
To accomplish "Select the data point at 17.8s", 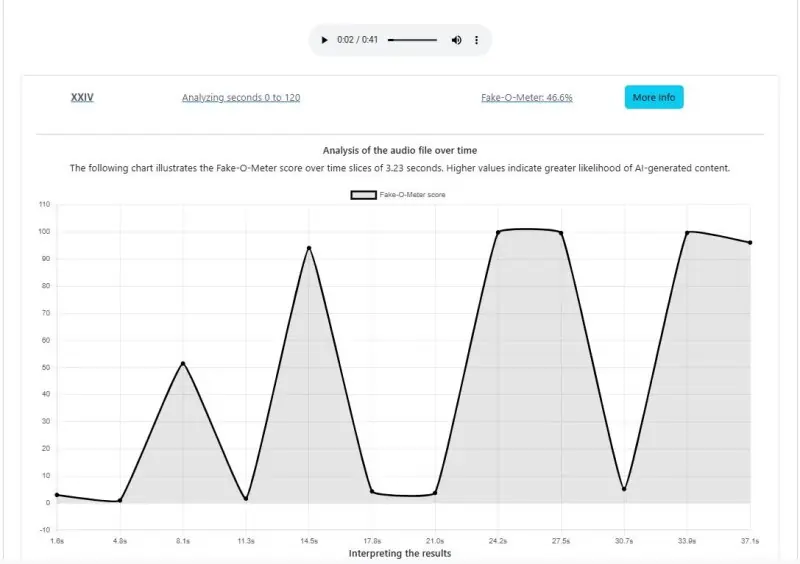I will tap(372, 492).
